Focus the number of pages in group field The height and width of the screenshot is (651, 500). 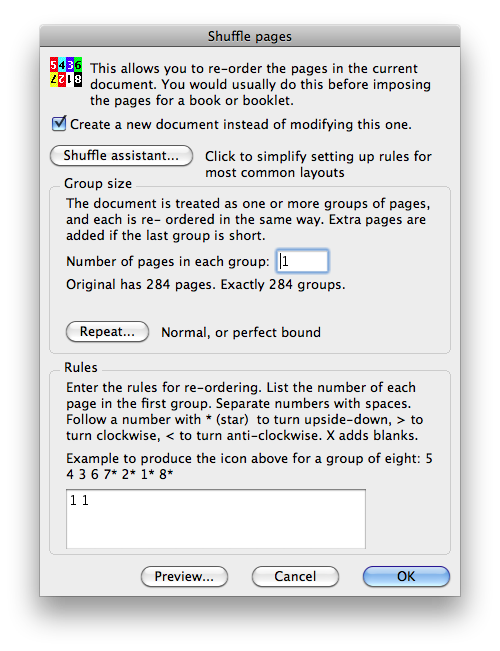coord(302,261)
